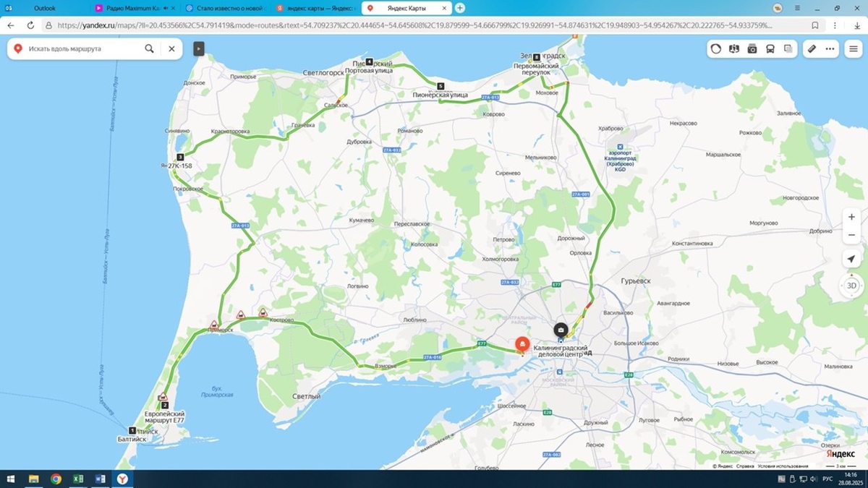Expand the collapsed side panel arrow
Screen dimensions: 868x488
199,49
